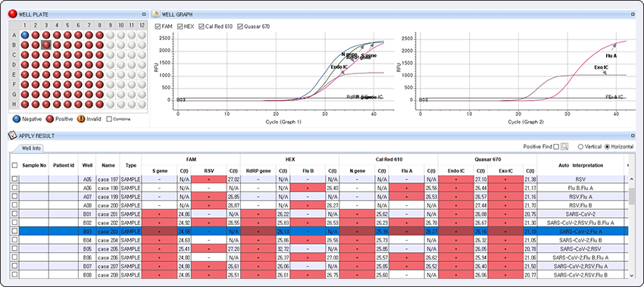Click the RdRP gene column header
The height and width of the screenshot is (287, 644).
point(258,170)
